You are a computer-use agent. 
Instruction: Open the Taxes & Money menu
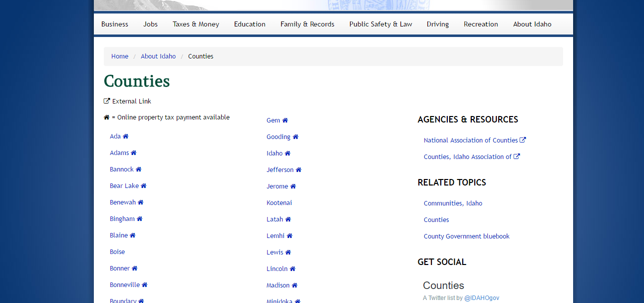196,24
